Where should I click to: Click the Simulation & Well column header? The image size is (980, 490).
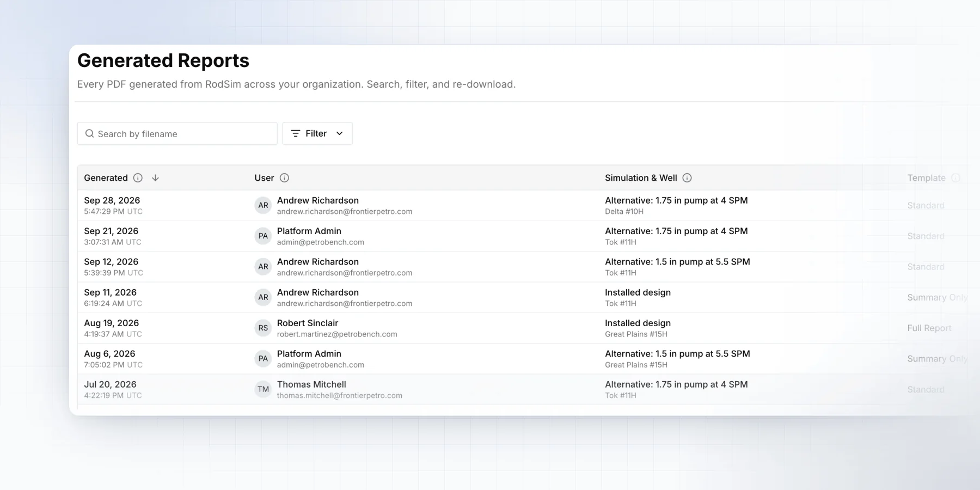(x=641, y=178)
